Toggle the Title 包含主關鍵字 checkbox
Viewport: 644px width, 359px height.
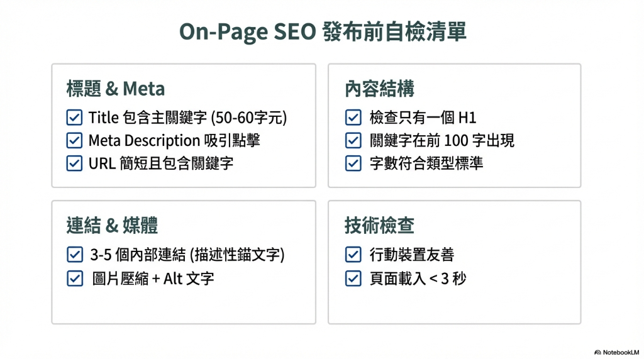pyautogui.click(x=74, y=118)
